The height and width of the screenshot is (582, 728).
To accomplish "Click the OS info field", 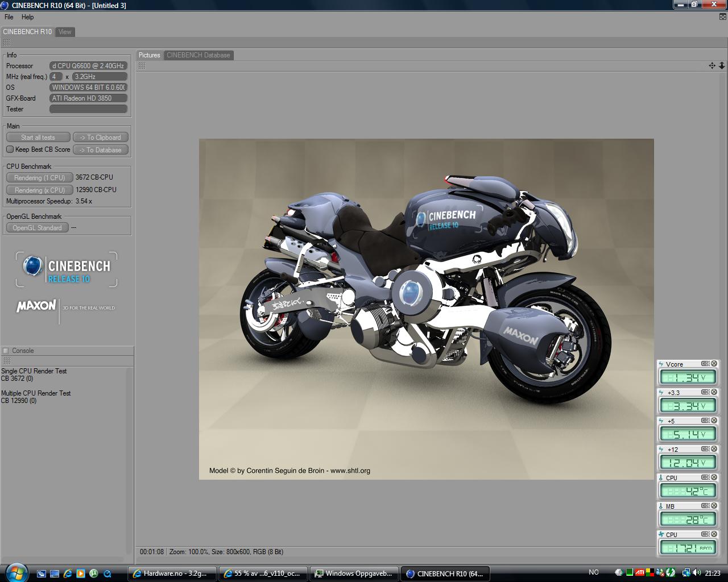I will (88, 88).
